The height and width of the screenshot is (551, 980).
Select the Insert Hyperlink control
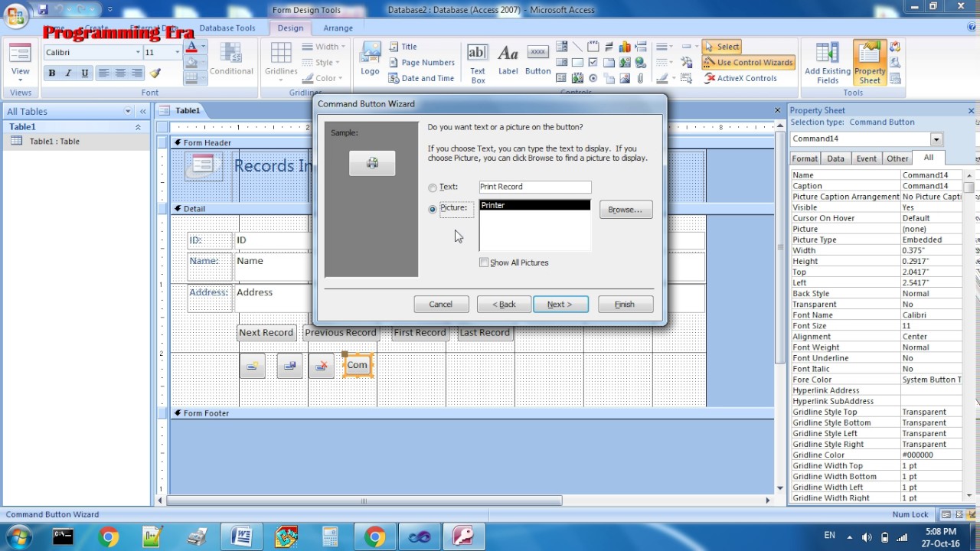(640, 63)
